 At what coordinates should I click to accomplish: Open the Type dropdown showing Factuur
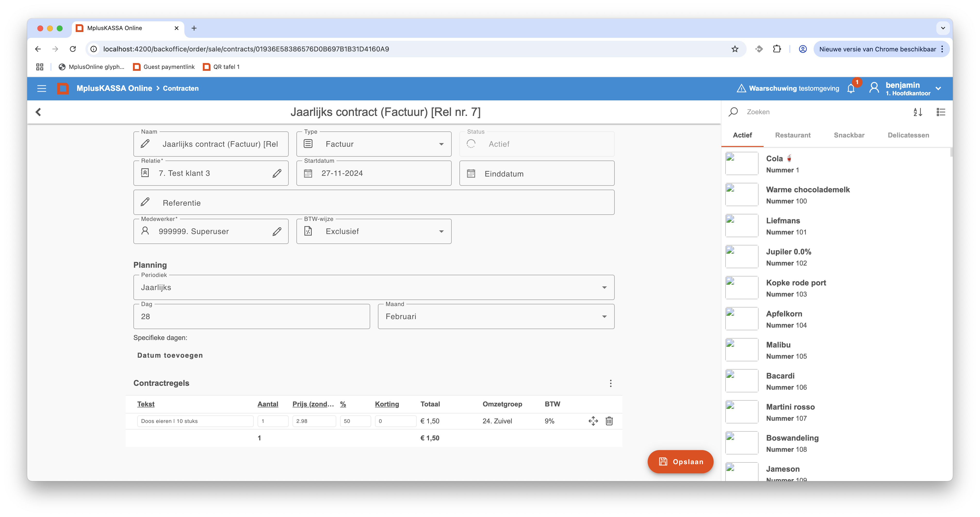374,144
